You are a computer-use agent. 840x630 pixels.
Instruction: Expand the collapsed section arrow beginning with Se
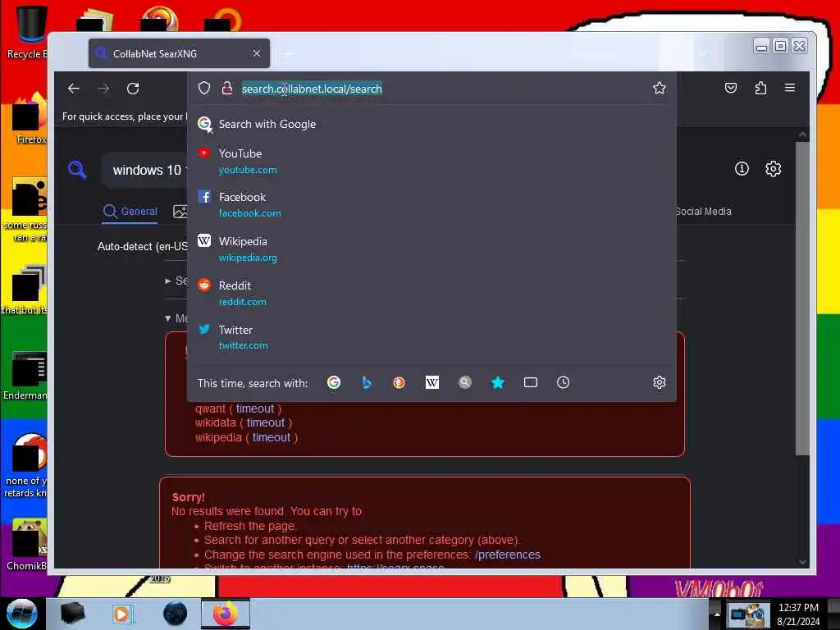[168, 281]
